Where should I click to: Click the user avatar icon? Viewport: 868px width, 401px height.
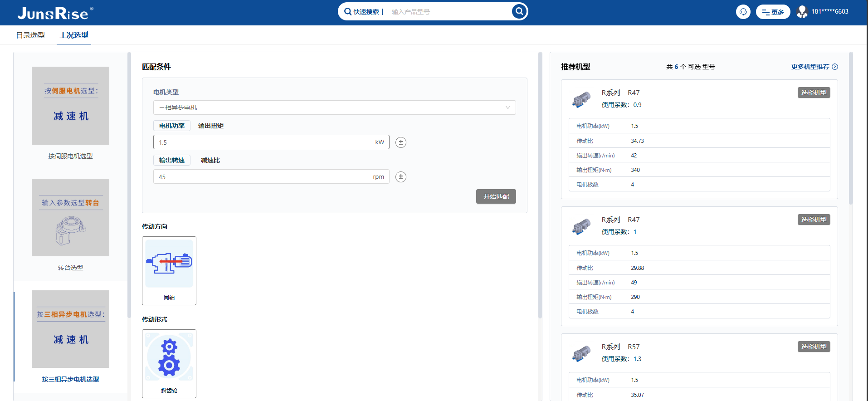(802, 12)
